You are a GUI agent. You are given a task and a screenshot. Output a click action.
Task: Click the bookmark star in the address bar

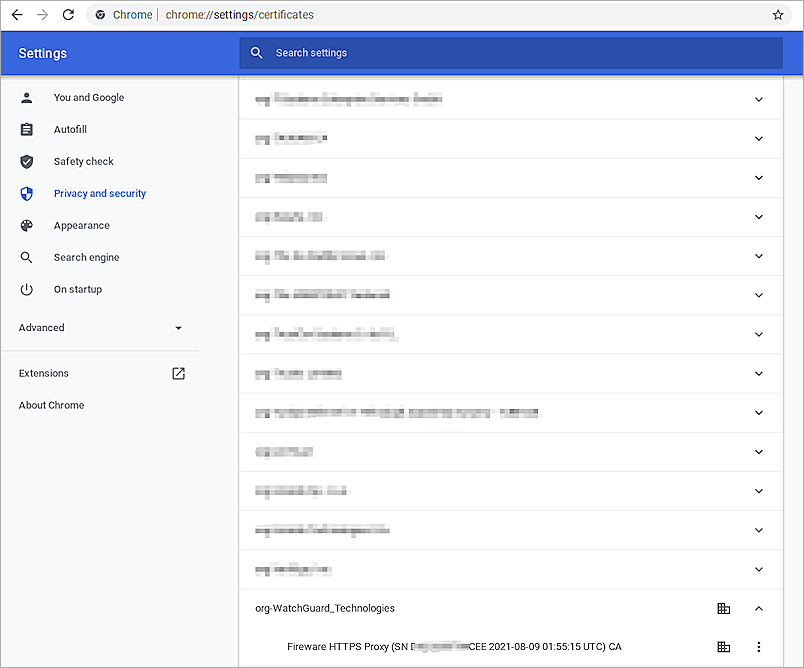777,15
